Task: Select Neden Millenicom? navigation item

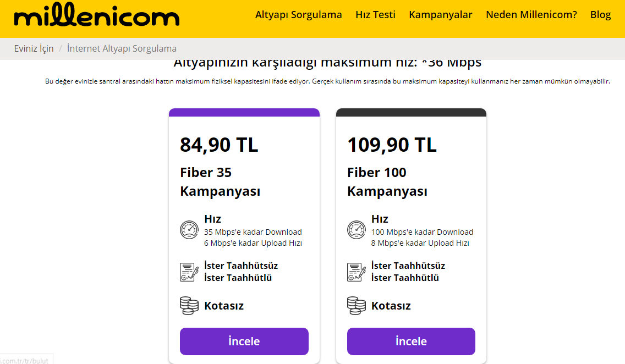Action: point(531,15)
